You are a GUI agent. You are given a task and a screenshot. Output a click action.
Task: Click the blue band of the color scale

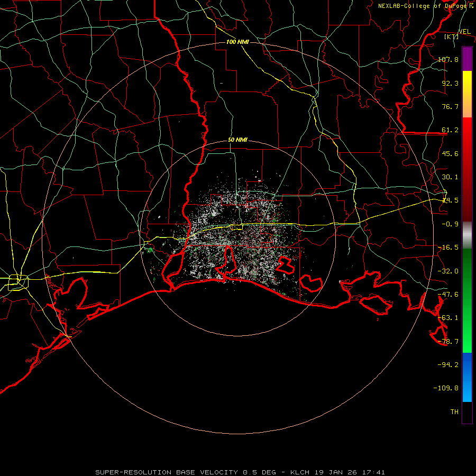coord(467,377)
